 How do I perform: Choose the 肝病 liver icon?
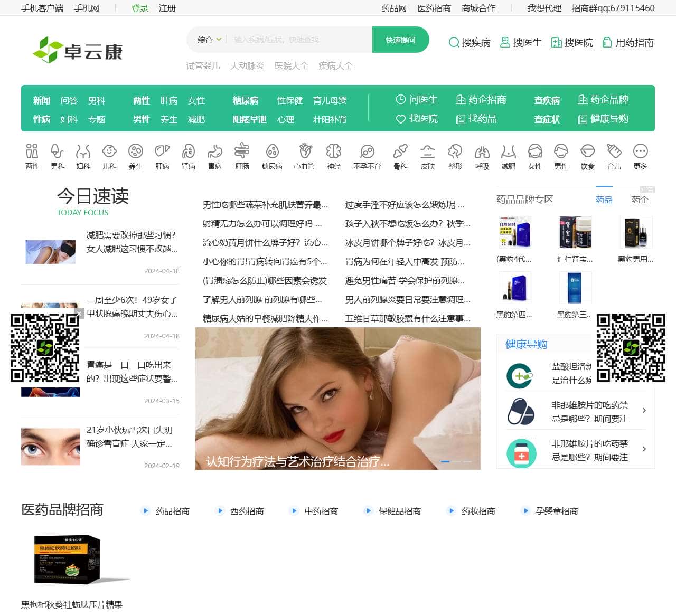click(162, 151)
